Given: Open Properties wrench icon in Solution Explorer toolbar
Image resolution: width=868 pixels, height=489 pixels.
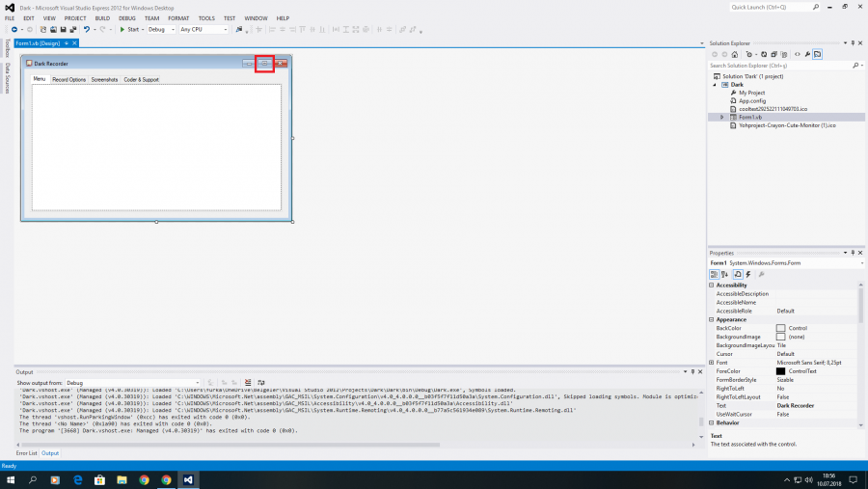Looking at the screenshot, I should tap(807, 54).
